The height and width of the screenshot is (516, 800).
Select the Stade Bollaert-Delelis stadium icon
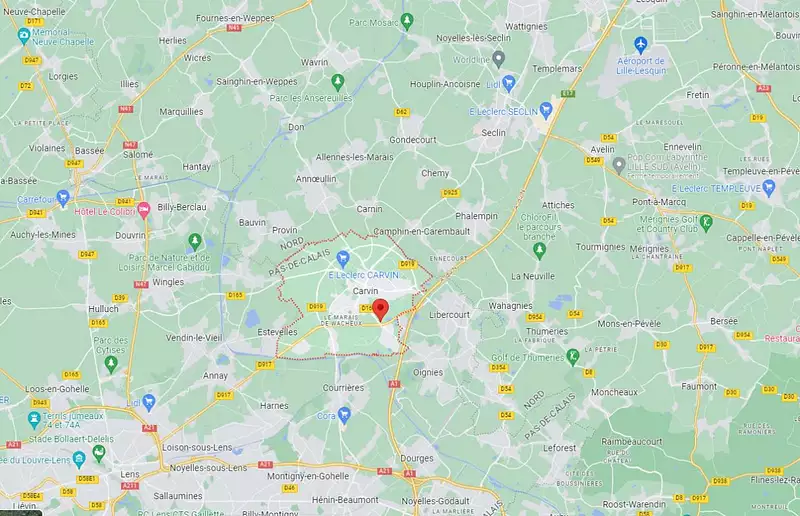point(99,453)
